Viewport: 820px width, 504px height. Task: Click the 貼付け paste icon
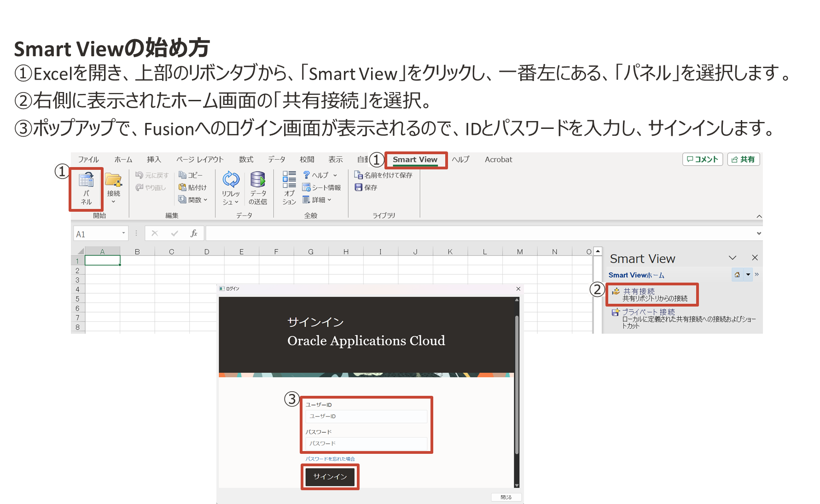[x=182, y=187]
